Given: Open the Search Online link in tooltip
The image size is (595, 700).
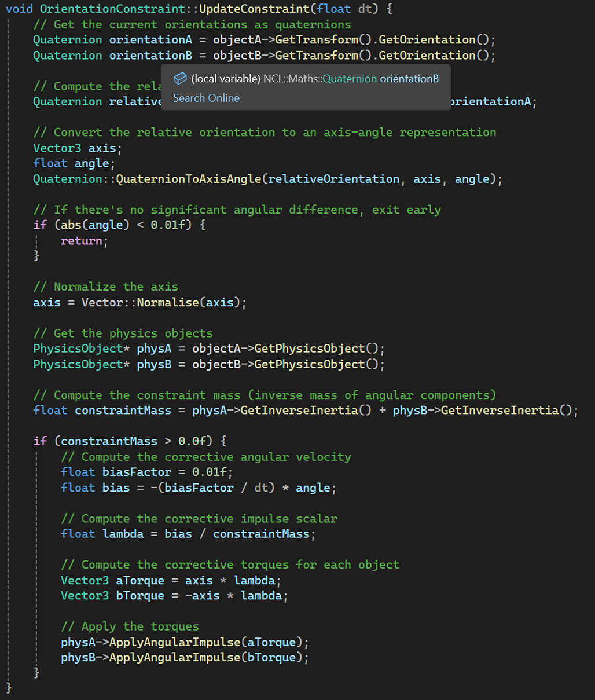Looking at the screenshot, I should pos(206,98).
